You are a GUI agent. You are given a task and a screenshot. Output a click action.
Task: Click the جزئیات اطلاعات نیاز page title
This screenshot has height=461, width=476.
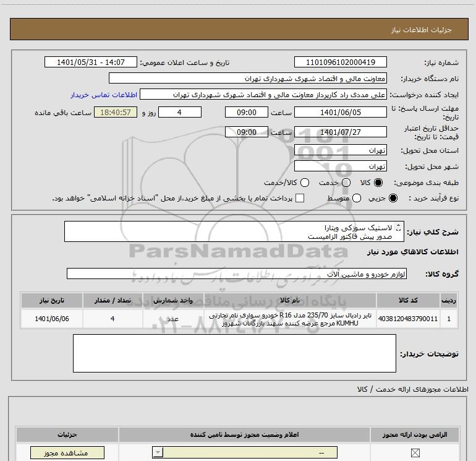coord(422,30)
